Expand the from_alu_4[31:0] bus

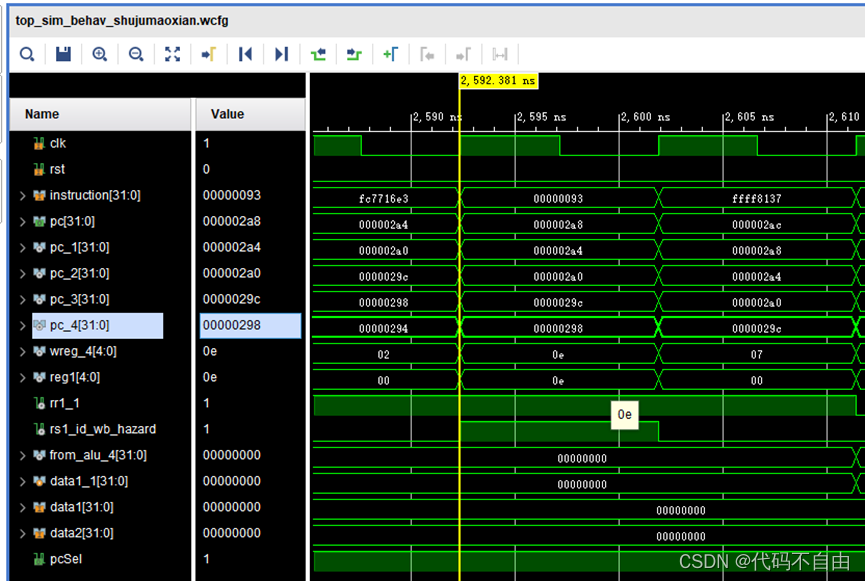click(22, 456)
